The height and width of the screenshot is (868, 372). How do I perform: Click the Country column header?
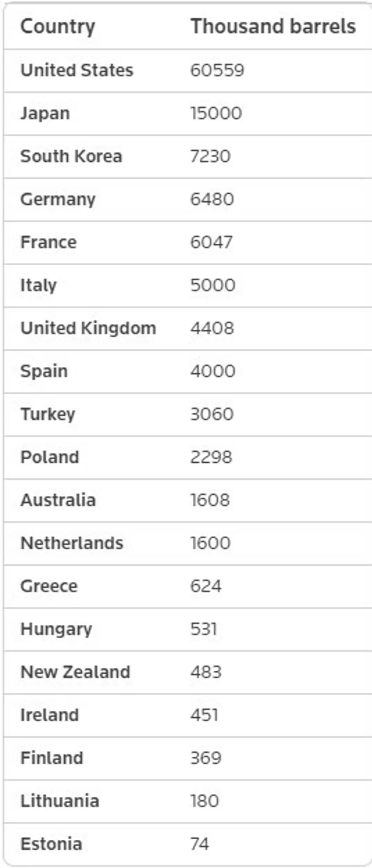tap(58, 27)
